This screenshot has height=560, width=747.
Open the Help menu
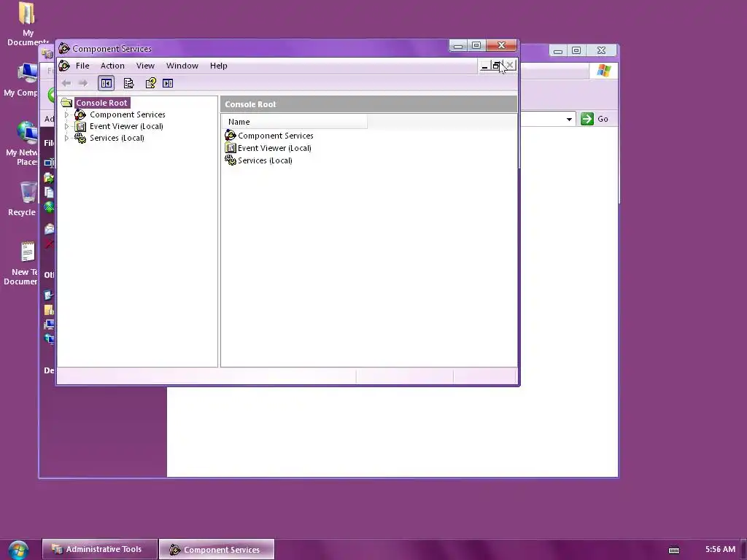219,66
